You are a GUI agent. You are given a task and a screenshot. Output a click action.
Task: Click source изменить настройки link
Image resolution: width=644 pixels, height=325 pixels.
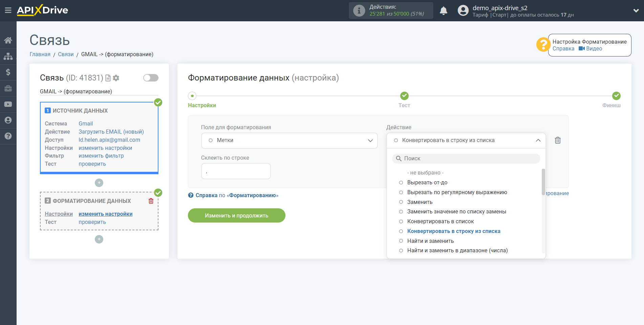pyautogui.click(x=105, y=148)
